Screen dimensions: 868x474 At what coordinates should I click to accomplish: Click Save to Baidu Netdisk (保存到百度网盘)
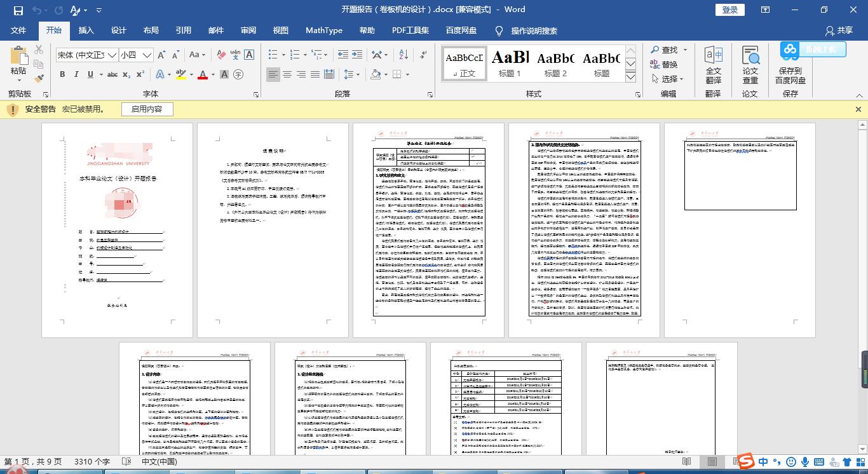coord(790,64)
